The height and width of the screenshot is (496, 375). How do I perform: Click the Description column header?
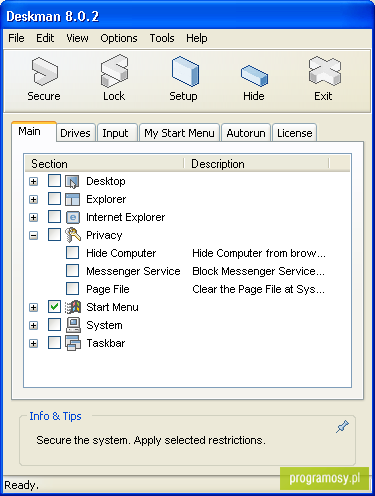coord(256,164)
